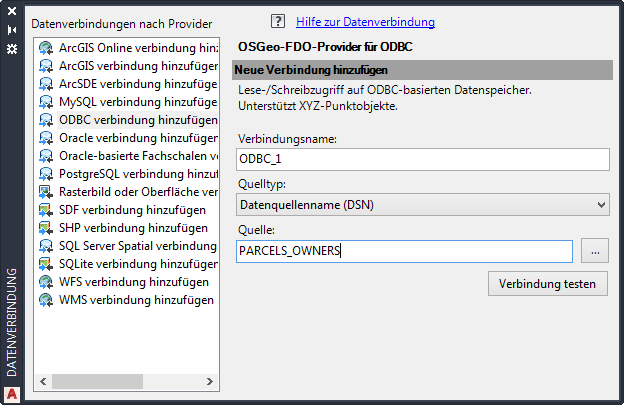The image size is (624, 405).
Task: Browse sources with the ellipsis button
Action: click(593, 251)
